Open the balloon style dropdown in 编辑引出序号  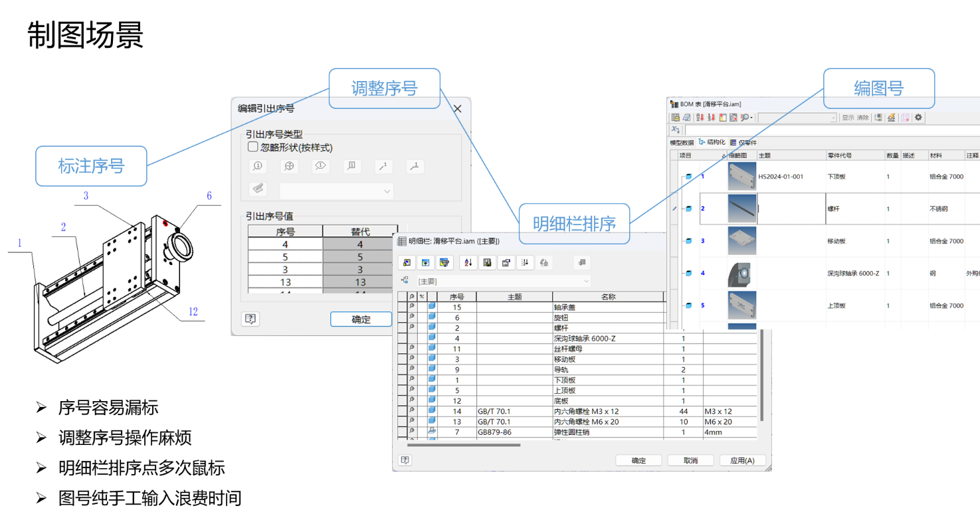click(336, 191)
